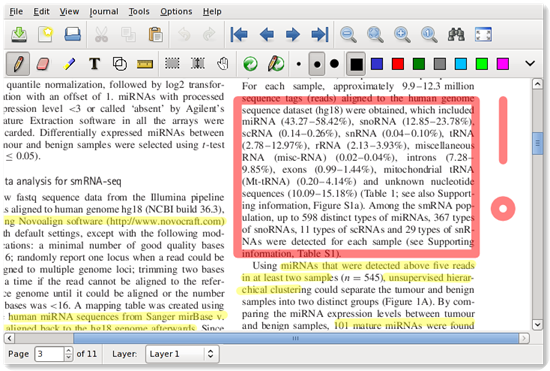Go to the previous page
This screenshot has width=550, height=371.
(x=267, y=34)
